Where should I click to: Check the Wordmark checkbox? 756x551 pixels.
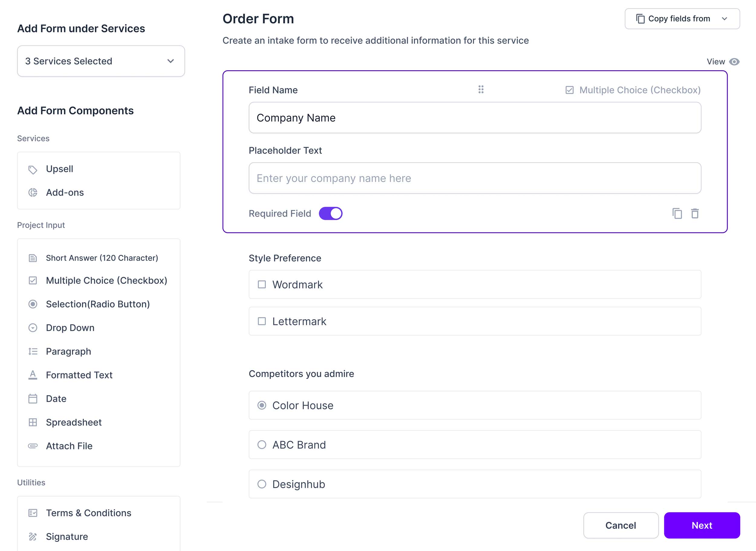[x=262, y=284]
